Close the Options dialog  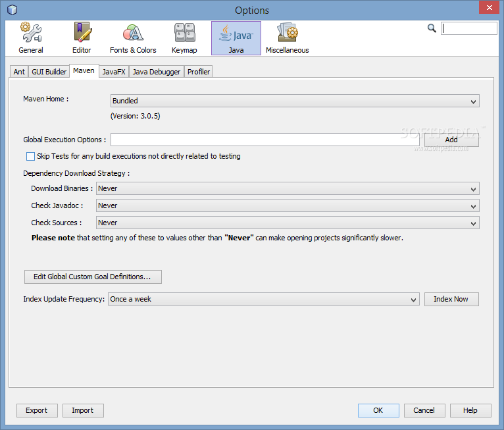(489, 7)
